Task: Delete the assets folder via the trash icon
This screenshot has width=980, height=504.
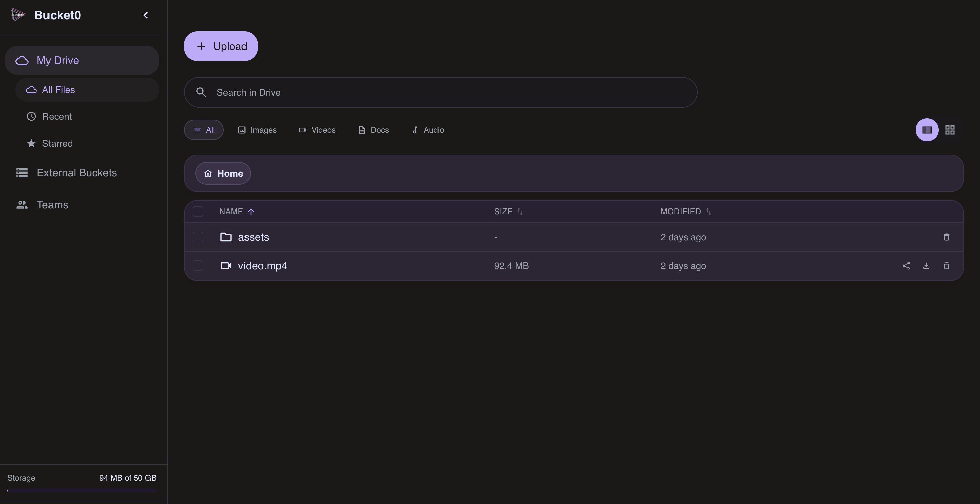Action: pos(947,237)
